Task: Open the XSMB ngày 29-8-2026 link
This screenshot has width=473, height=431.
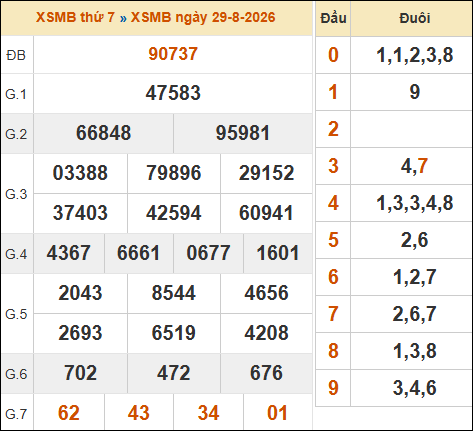Action: 203,17
